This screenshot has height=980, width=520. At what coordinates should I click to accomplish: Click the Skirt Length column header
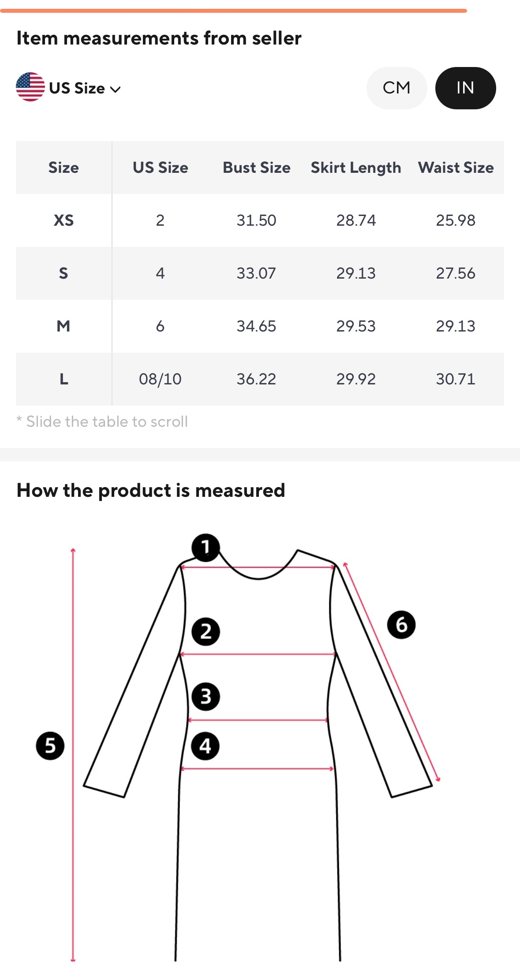[x=356, y=168]
